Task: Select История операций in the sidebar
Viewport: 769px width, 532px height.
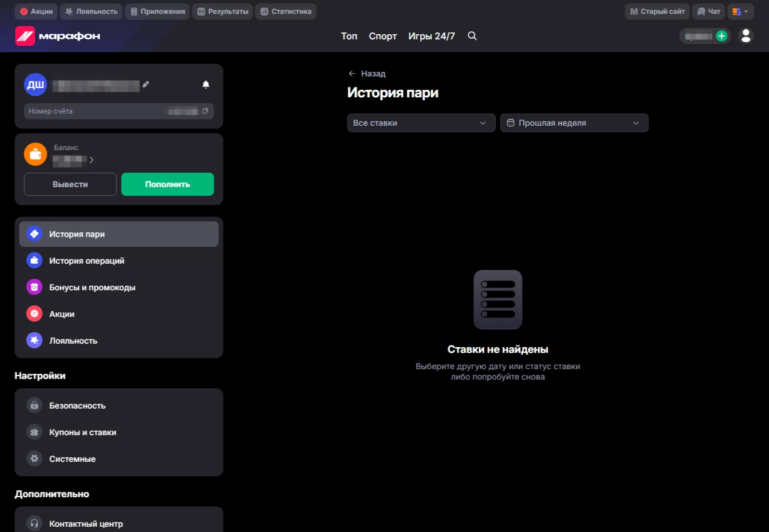Action: 119,261
